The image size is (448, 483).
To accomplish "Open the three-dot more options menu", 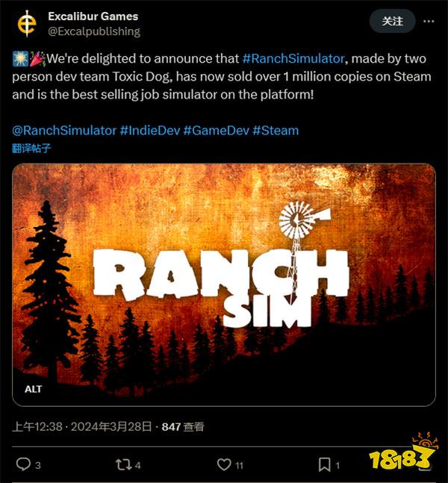I will (429, 21).
